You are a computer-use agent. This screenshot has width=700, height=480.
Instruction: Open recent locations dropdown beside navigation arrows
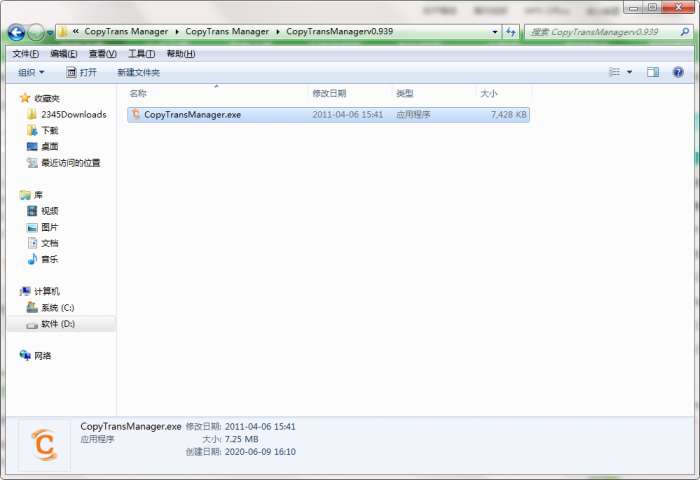click(x=50, y=33)
